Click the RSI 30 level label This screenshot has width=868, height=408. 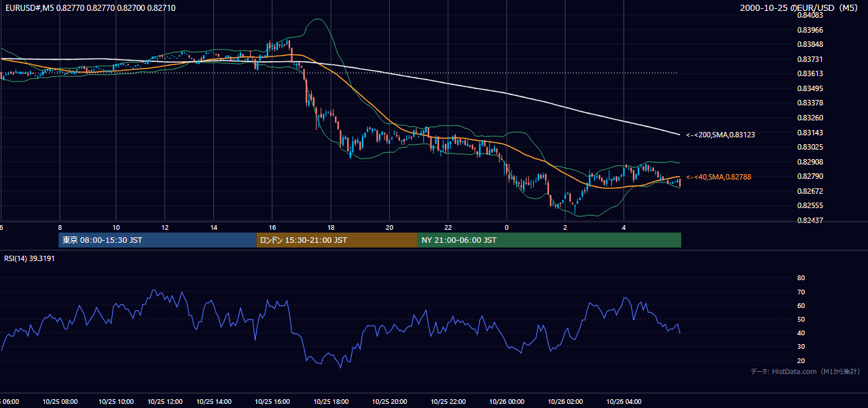(801, 347)
